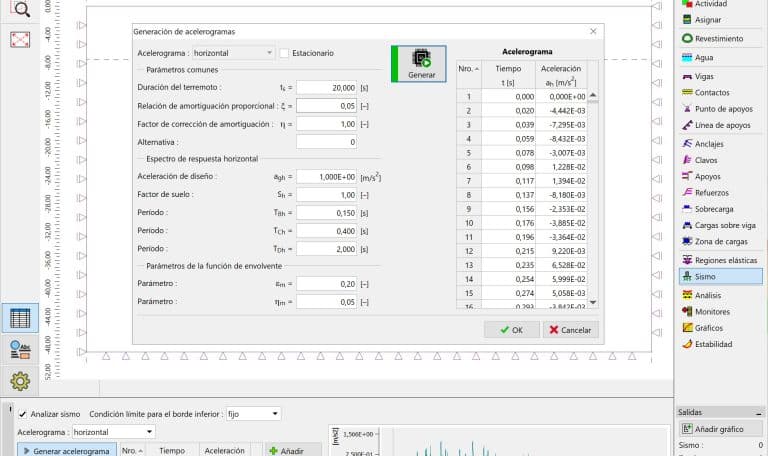Edit the ηm parameter field 0,05

[x=327, y=302]
